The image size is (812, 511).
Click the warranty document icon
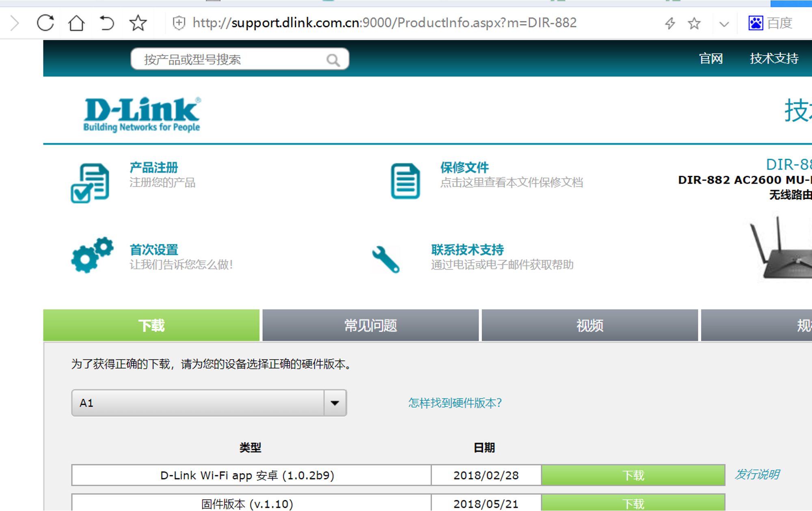click(405, 181)
